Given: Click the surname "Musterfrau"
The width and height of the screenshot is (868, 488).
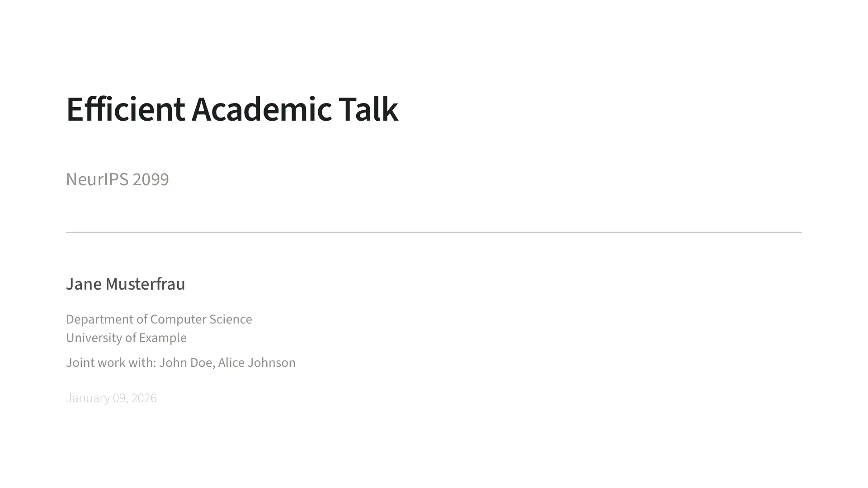Looking at the screenshot, I should (145, 284).
